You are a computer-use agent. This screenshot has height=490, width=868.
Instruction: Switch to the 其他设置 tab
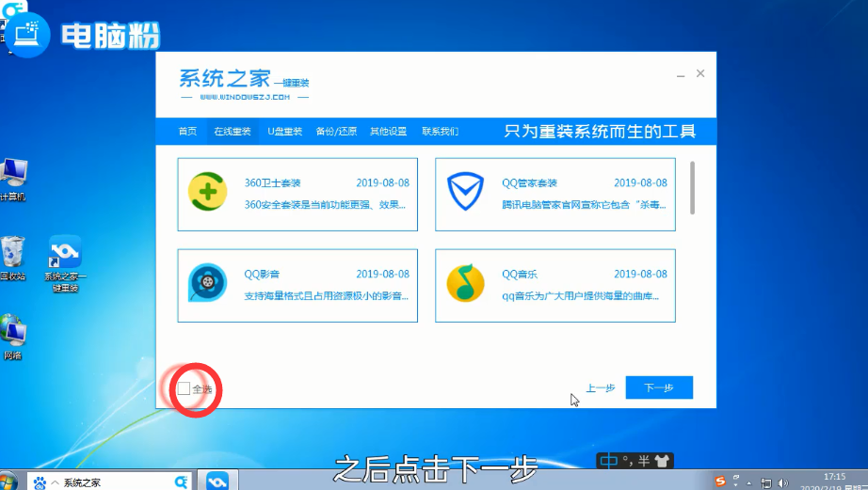click(x=388, y=131)
